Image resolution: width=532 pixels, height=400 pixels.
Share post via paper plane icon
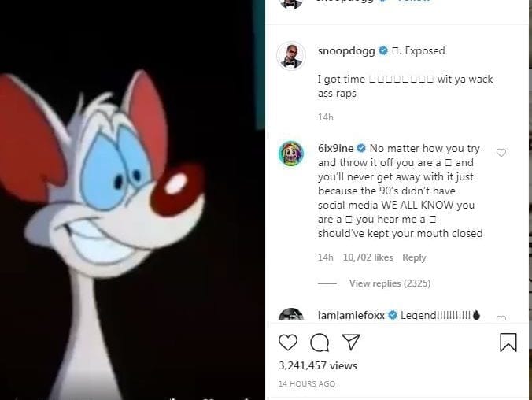point(351,343)
